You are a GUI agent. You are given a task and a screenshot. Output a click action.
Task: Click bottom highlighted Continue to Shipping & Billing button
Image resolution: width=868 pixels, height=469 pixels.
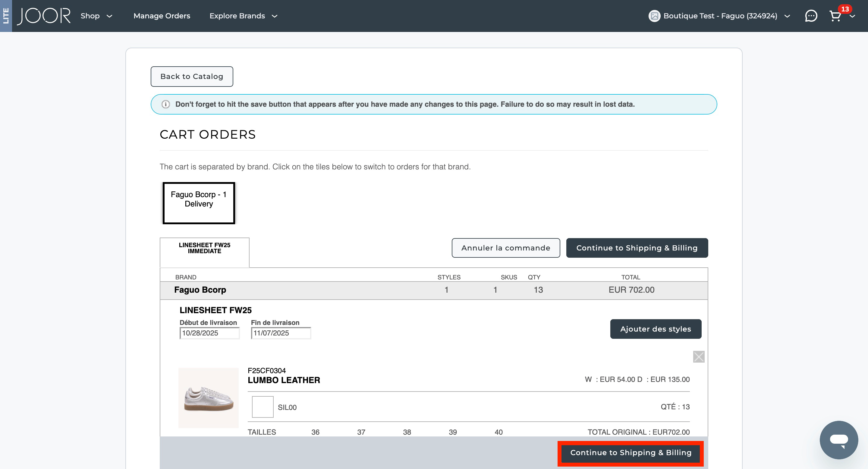tap(631, 453)
